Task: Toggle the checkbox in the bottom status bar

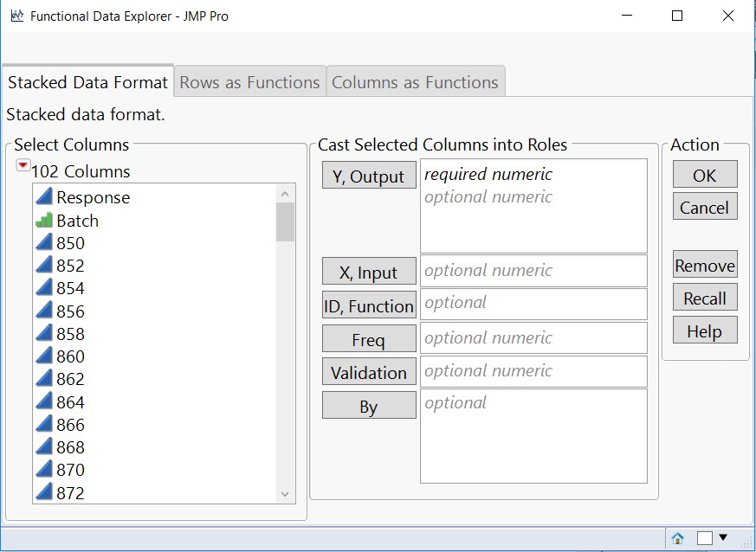Action: pyautogui.click(x=704, y=538)
